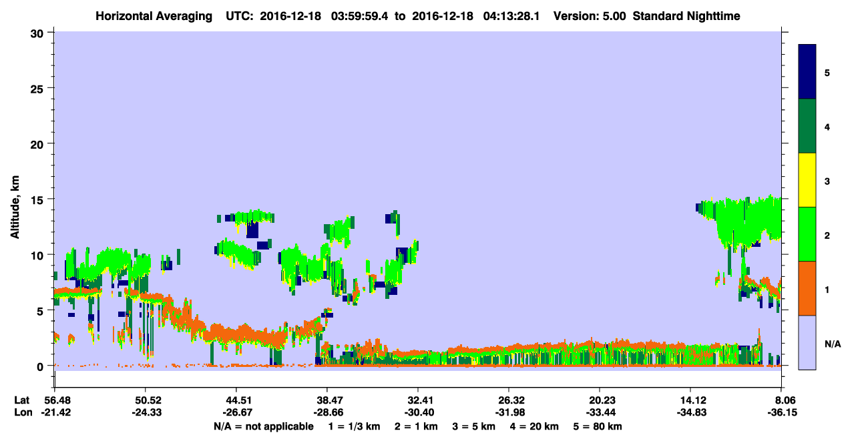Click the latitude value 38.47
The height and width of the screenshot is (445, 868).
click(327, 400)
